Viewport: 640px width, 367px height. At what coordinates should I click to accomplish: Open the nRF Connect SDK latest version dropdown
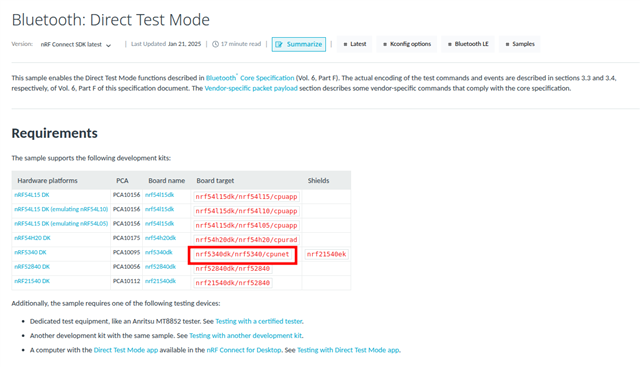[76, 44]
